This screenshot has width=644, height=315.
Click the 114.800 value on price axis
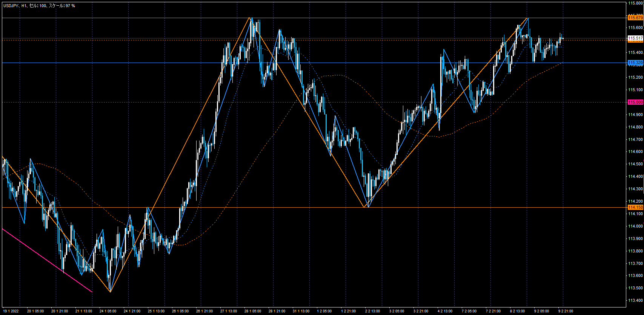point(635,127)
